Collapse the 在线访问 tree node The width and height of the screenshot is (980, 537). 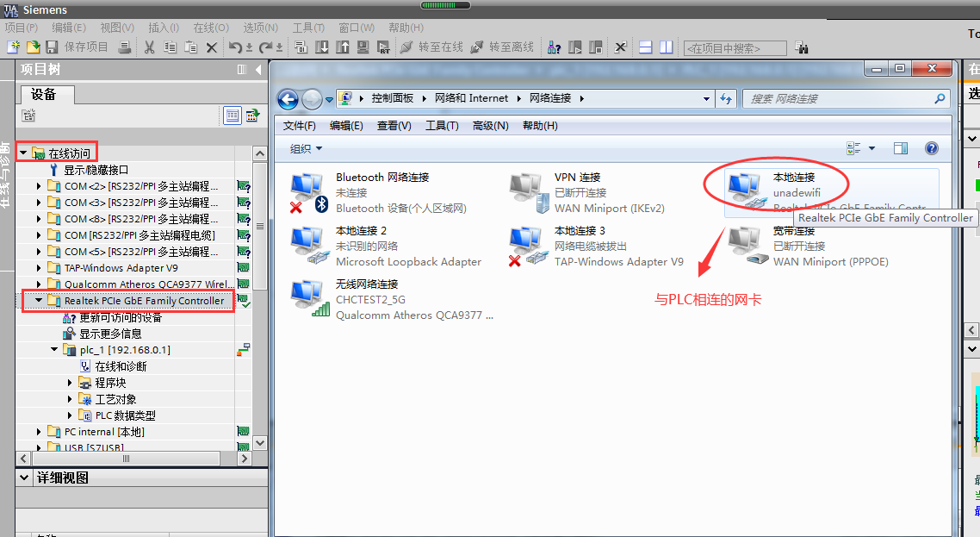23,153
